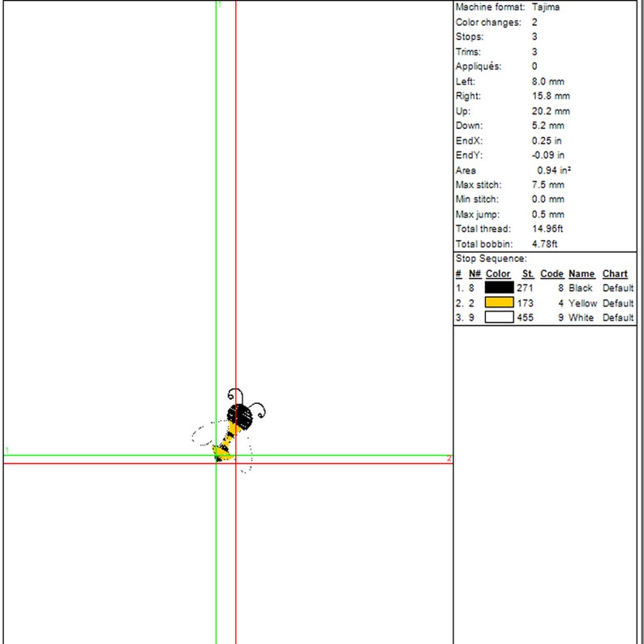Click the Total bobbin value '4.78ft'

click(544, 243)
